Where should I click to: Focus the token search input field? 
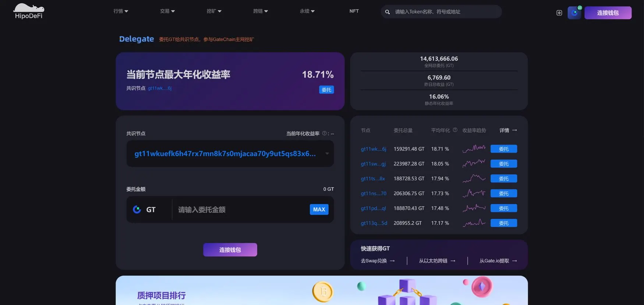click(442, 12)
